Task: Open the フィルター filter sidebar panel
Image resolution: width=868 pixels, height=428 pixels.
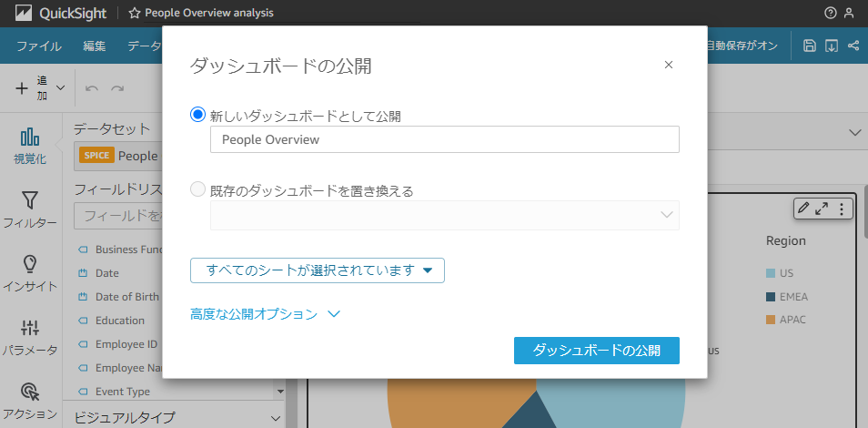Action: coord(30,210)
